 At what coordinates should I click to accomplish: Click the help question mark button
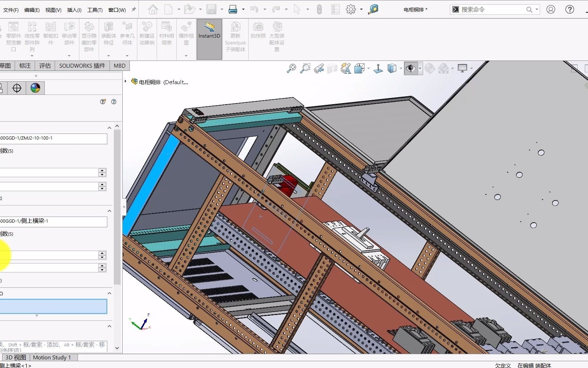[x=569, y=9]
